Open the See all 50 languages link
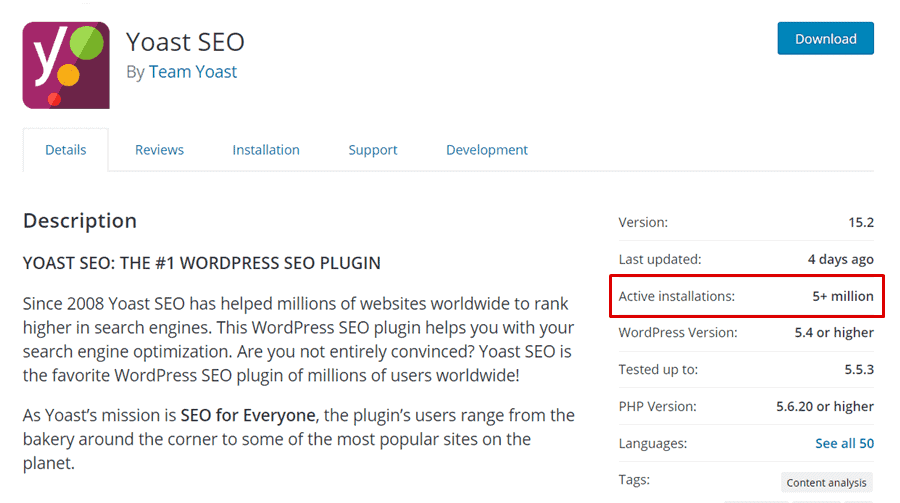The image size is (900, 503). 844,443
